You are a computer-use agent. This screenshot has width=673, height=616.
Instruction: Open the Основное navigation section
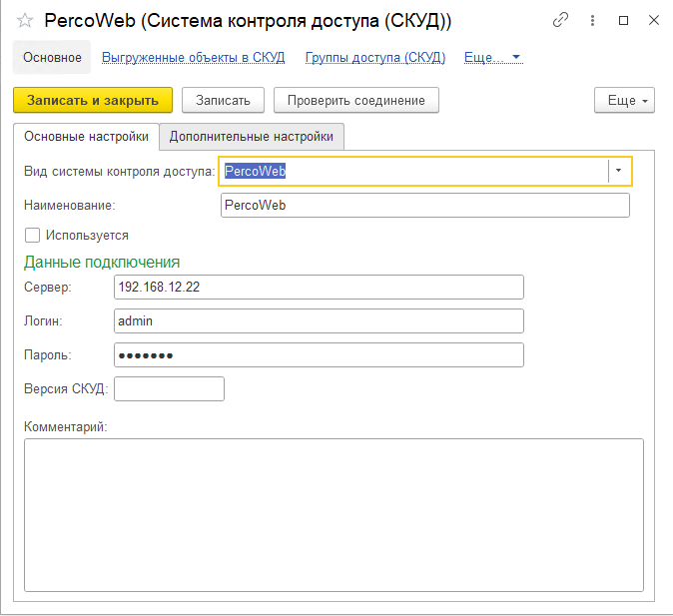tap(52, 57)
